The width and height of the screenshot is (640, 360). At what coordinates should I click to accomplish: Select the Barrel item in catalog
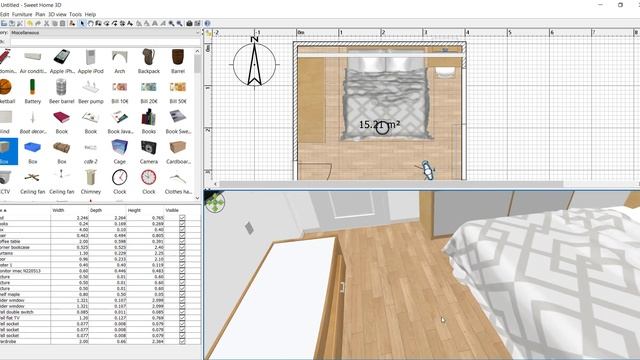click(178, 61)
